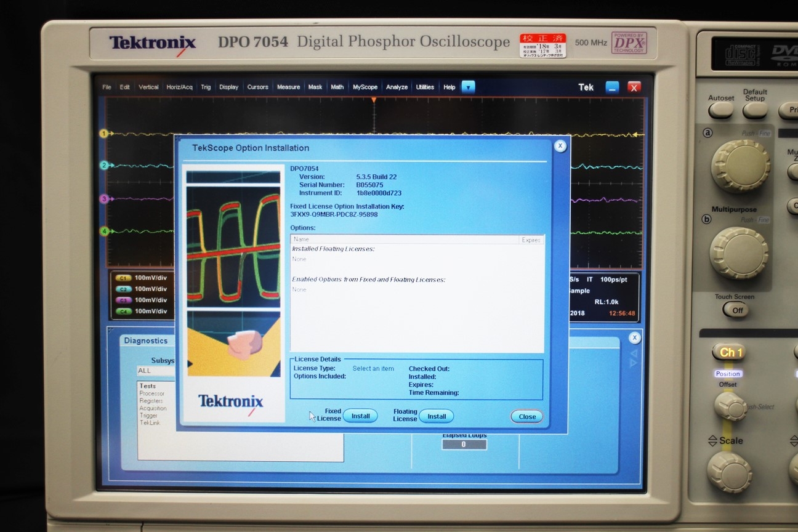The width and height of the screenshot is (798, 532).
Task: Click the Elapsed Loops value field
Action: tap(464, 445)
